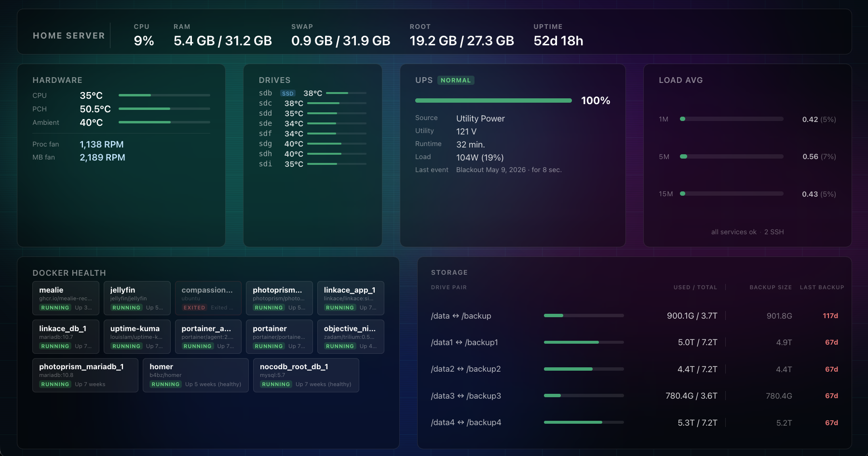The image size is (868, 456).
Task: Click the 5.0T / 7.2T used total value
Action: 697,343
